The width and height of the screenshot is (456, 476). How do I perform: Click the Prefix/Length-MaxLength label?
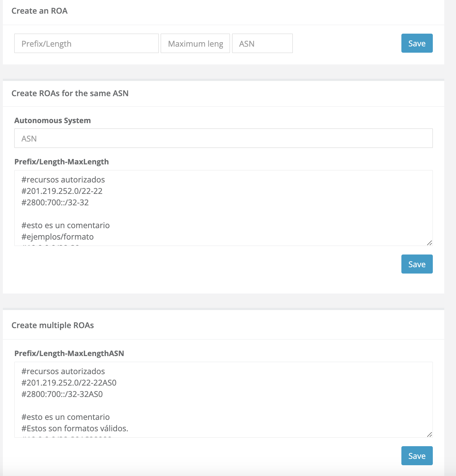click(x=61, y=162)
